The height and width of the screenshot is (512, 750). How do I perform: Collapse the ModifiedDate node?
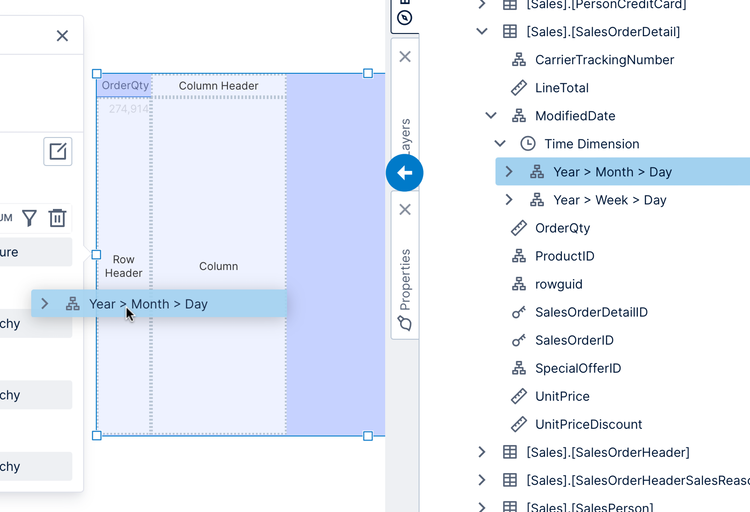click(491, 116)
